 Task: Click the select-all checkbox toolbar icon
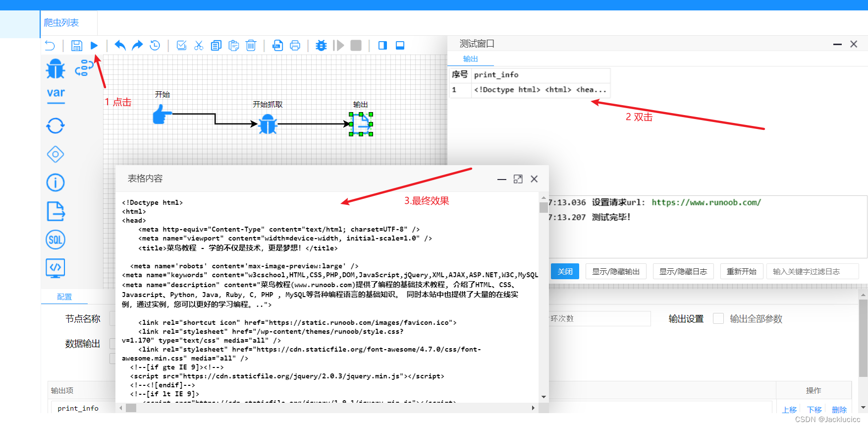pos(181,46)
